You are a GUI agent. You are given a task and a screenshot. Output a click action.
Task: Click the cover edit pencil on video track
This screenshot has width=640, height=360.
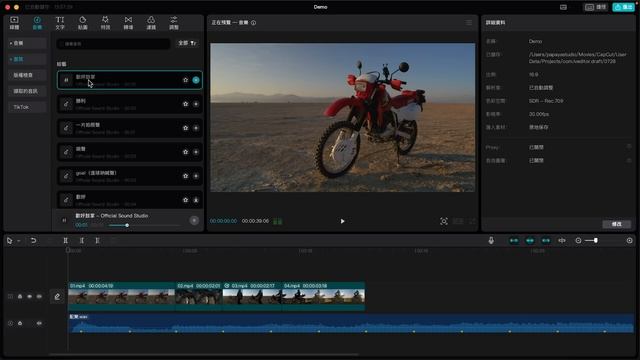point(57,297)
